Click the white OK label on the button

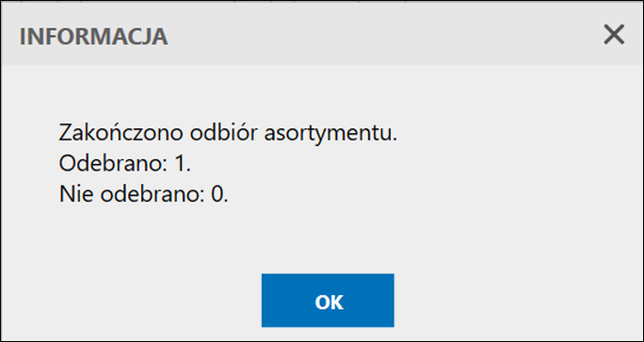pos(329,302)
